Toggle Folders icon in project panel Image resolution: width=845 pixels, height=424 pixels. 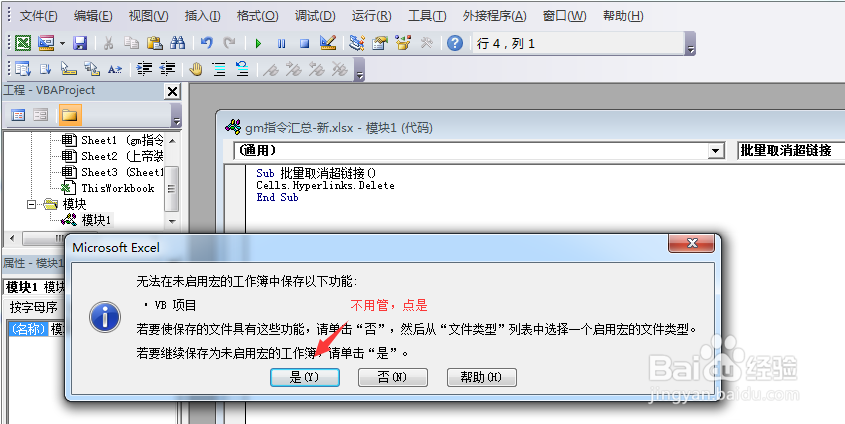70,115
